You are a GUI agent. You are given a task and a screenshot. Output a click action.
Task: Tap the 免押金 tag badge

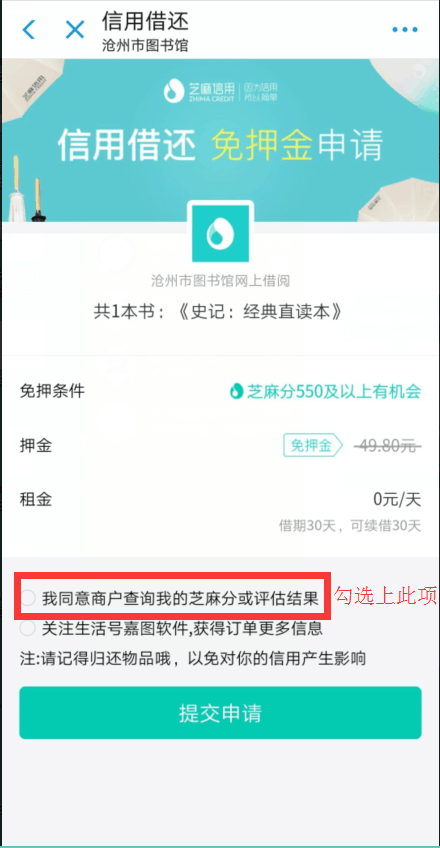click(x=313, y=446)
